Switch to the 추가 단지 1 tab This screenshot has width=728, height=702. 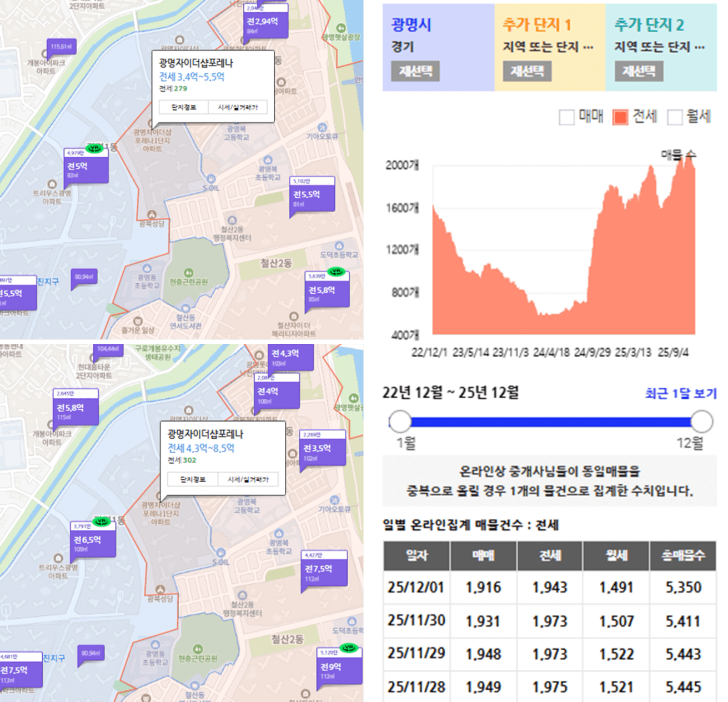click(x=549, y=47)
